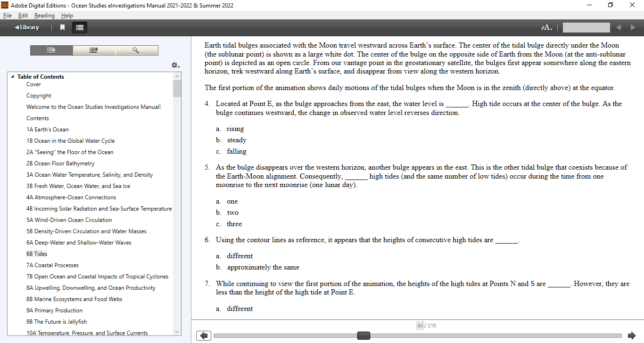Screen dimensions: 644x343
Task: Click the table of contents scrollbar thumb
Action: point(177,89)
